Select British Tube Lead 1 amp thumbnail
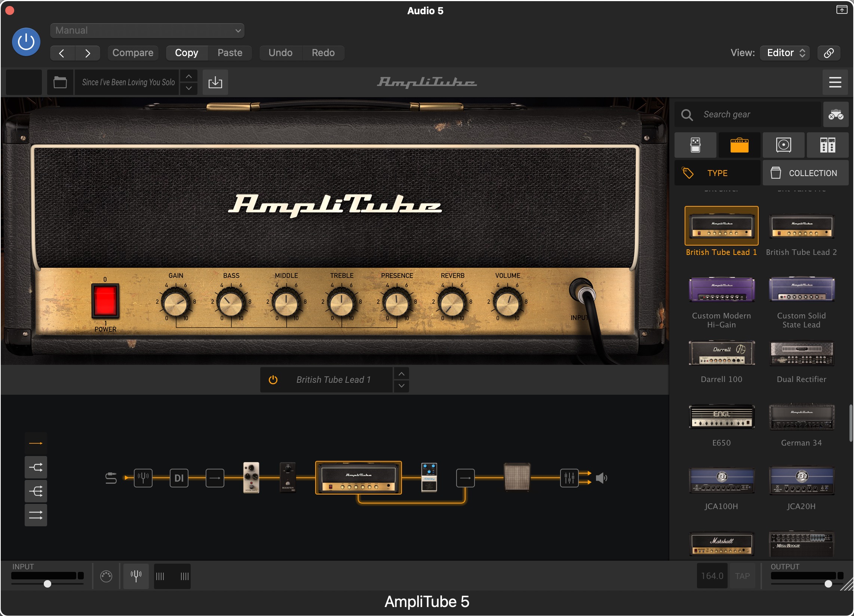The width and height of the screenshot is (854, 616). [x=722, y=226]
